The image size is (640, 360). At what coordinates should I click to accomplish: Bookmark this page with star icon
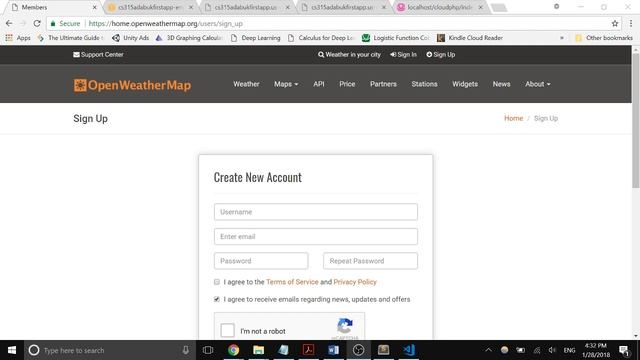(615, 24)
